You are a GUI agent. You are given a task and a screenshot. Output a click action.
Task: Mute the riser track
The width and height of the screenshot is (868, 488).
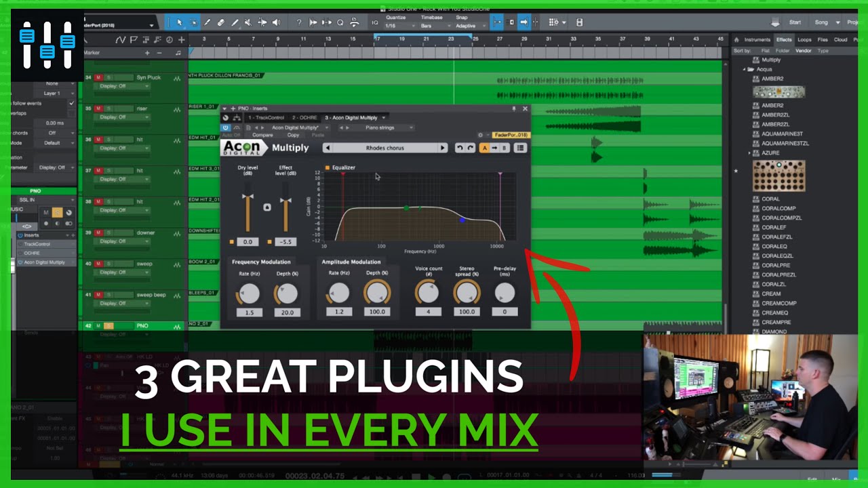pos(98,108)
